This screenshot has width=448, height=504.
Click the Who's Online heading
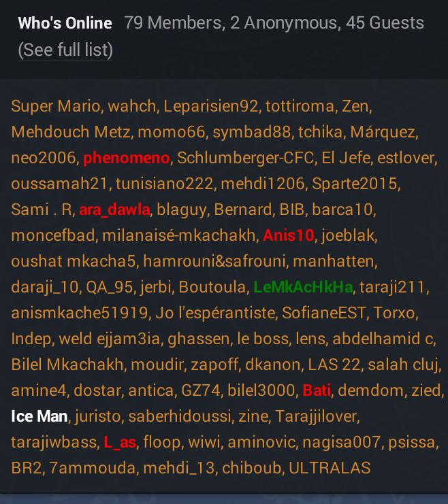pyautogui.click(x=65, y=23)
